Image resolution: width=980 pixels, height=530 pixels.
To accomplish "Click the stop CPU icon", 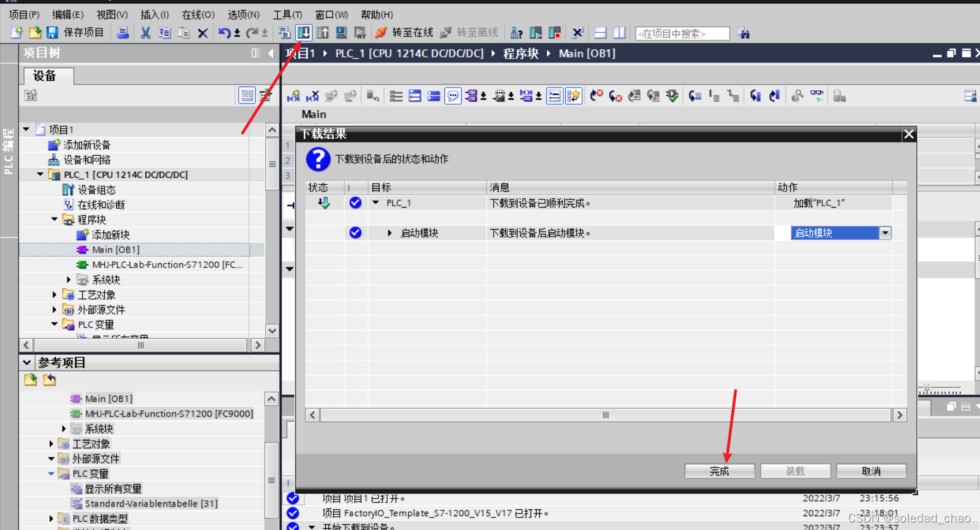I will pos(555,32).
